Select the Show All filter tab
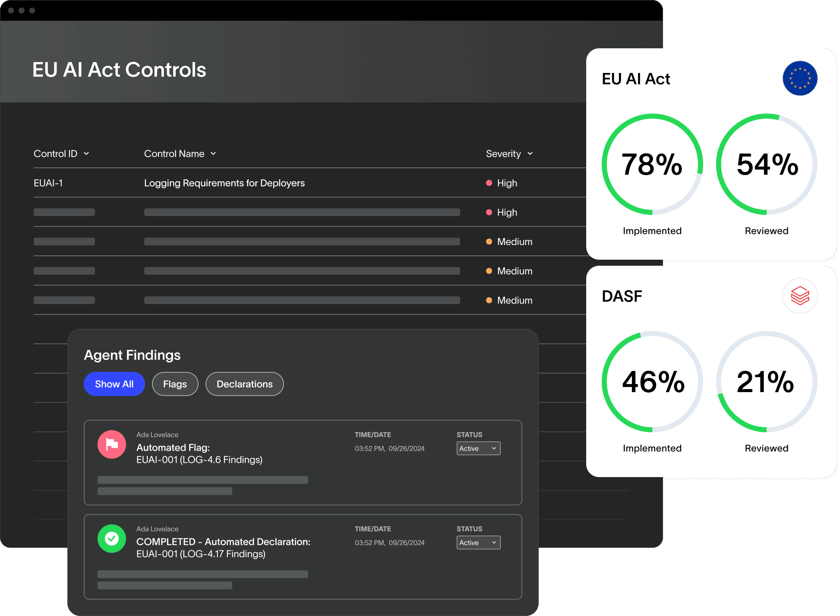 (114, 384)
